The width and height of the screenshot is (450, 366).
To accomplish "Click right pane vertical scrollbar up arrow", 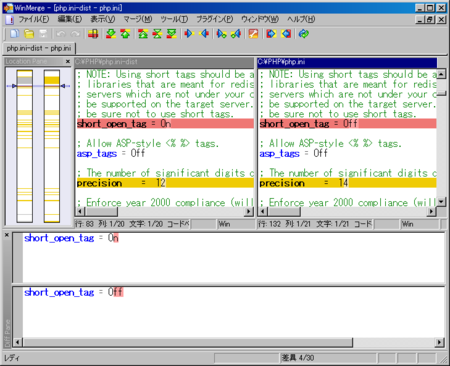I will click(441, 73).
